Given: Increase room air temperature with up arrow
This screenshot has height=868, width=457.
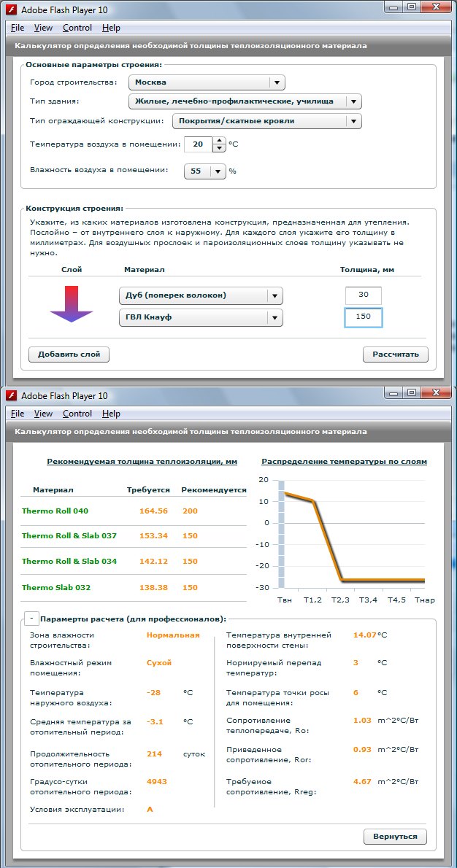Looking at the screenshot, I should [219, 142].
